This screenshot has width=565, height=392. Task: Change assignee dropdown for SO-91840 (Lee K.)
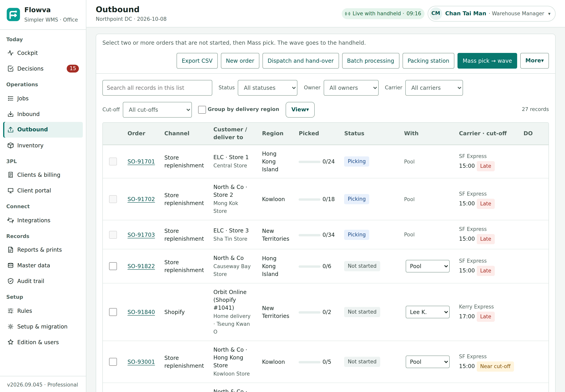(x=427, y=312)
